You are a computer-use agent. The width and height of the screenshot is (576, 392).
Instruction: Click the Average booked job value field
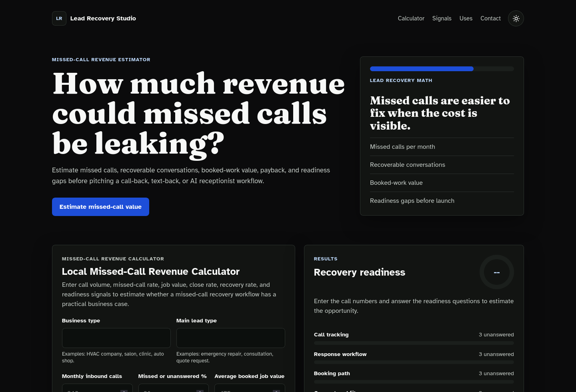(250, 388)
